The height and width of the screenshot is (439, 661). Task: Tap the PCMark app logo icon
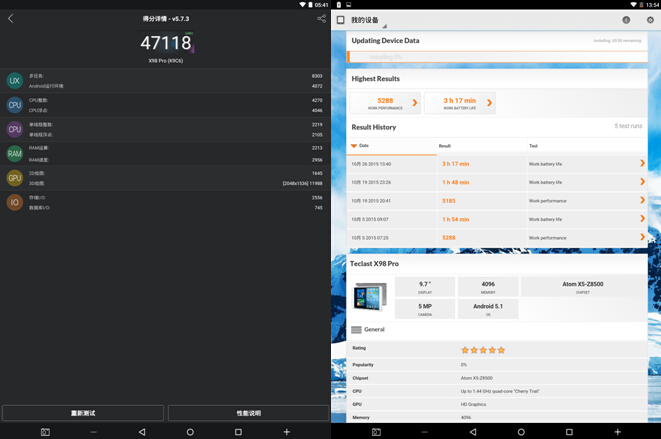tap(341, 20)
